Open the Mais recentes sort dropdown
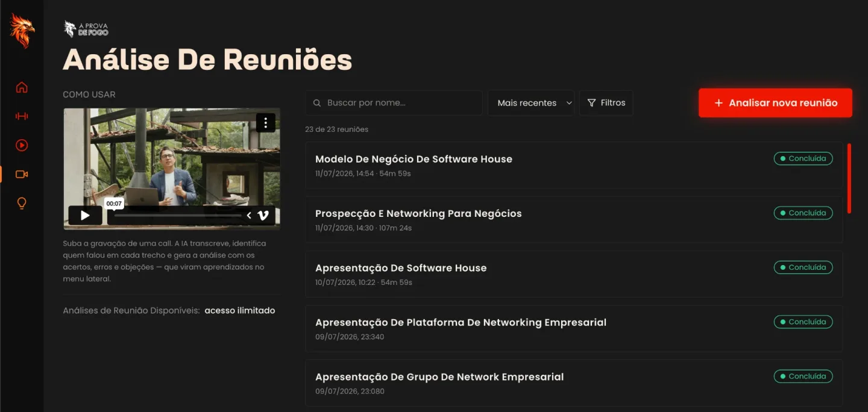 click(x=531, y=103)
